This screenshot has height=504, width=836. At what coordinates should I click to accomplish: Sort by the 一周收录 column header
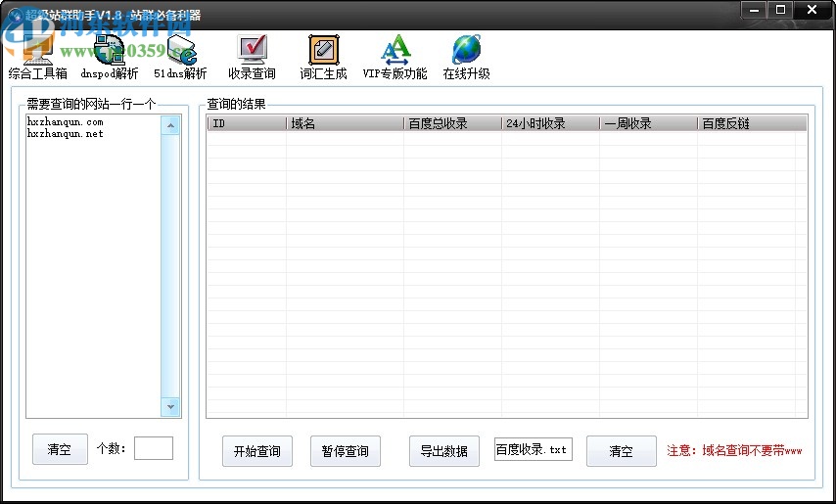tap(648, 123)
